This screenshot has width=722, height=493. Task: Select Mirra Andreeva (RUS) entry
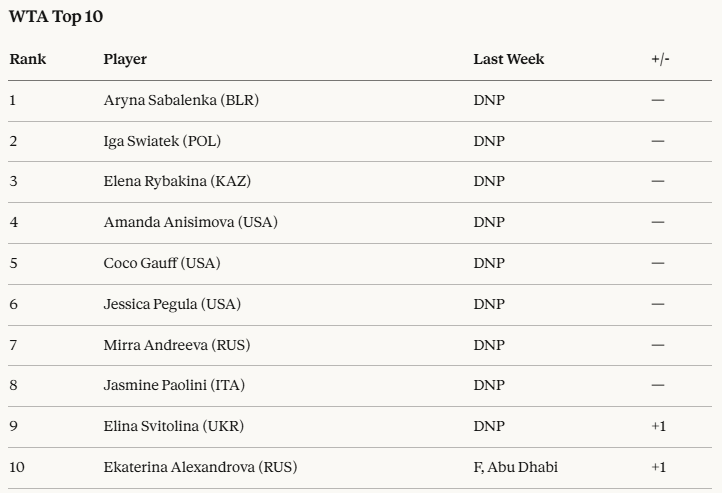coord(176,345)
